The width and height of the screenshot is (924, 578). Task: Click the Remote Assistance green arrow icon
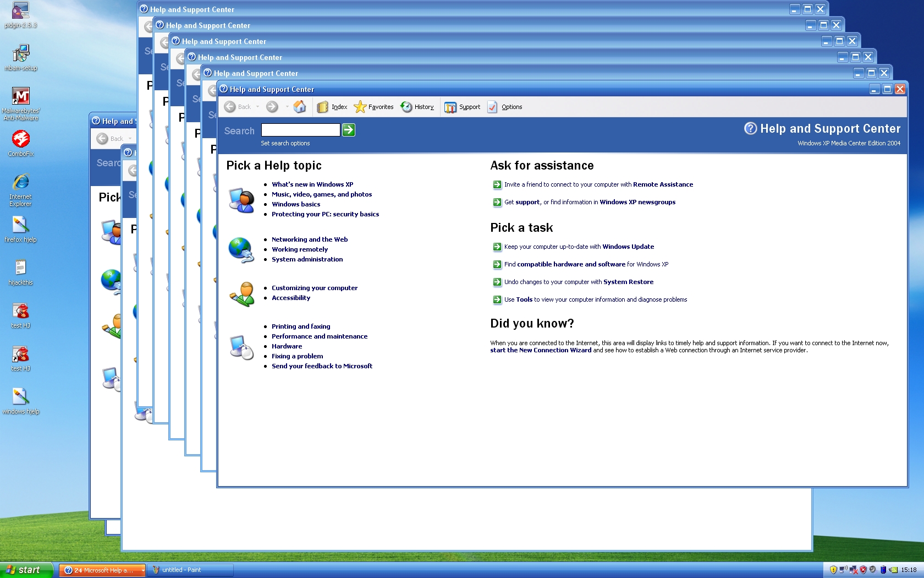pyautogui.click(x=497, y=185)
